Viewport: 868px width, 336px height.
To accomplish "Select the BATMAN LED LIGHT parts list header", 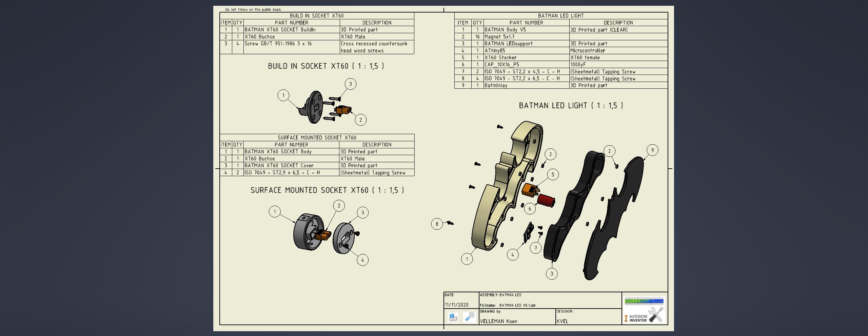I will click(x=561, y=16).
